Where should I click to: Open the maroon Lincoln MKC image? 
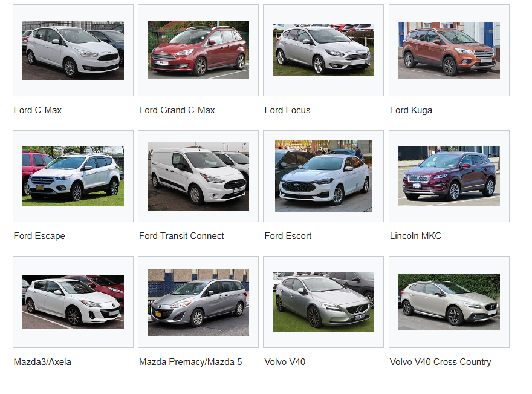point(449,176)
